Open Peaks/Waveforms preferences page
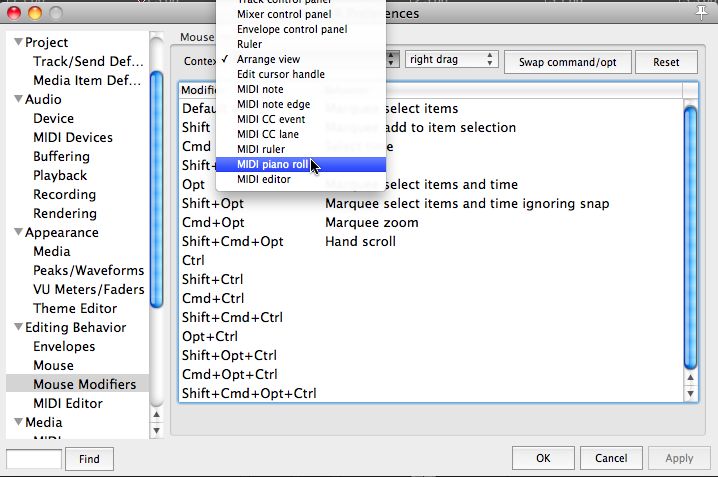Screen dimensions: 718x477 [88, 271]
